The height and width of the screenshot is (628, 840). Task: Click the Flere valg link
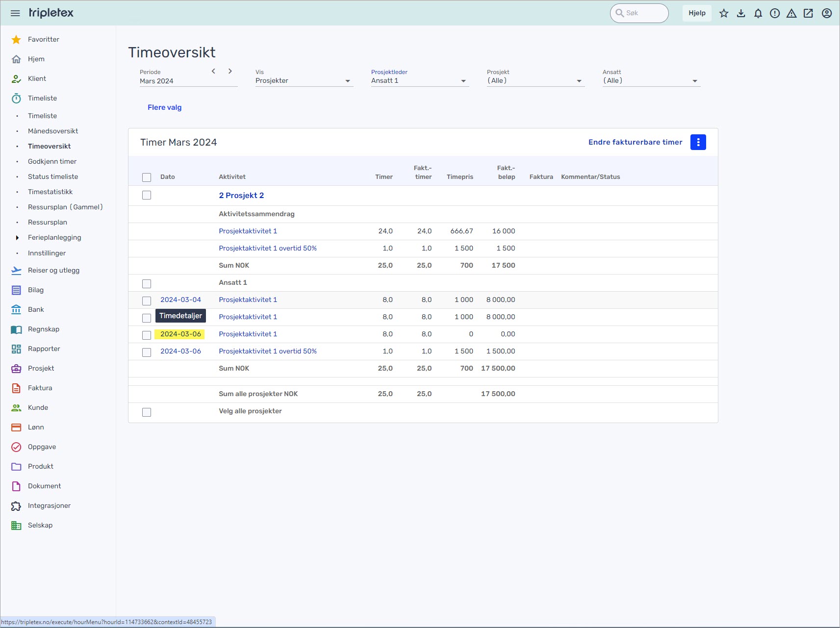(x=164, y=107)
